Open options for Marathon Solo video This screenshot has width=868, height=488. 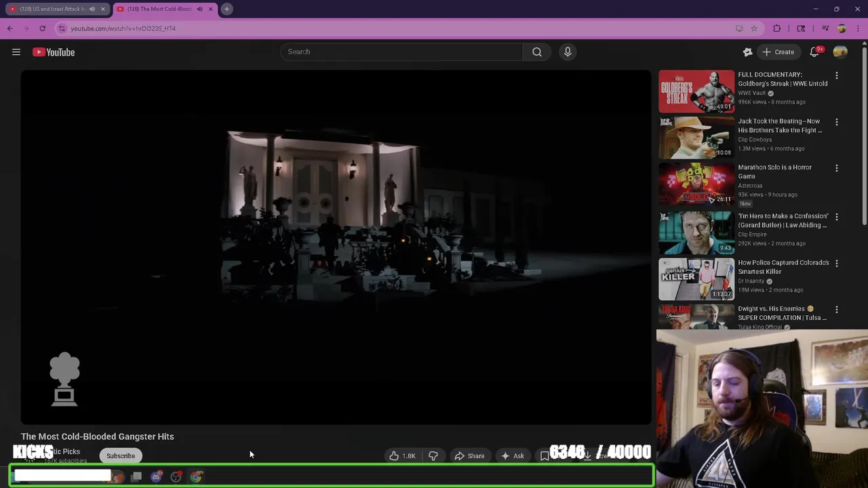pyautogui.click(x=837, y=168)
